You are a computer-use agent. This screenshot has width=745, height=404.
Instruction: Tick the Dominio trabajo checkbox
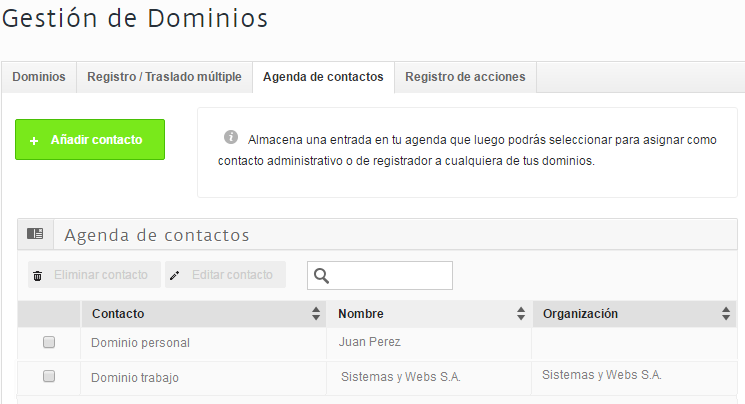coord(49,376)
